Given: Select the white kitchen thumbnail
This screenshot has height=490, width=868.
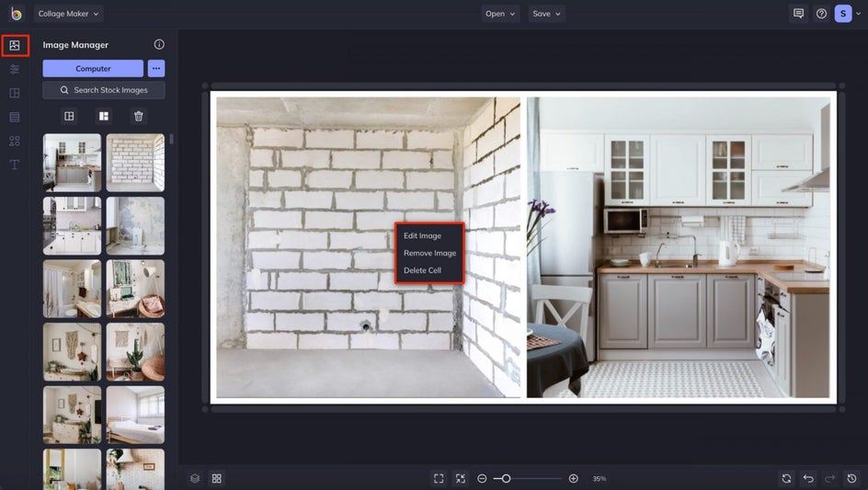Looking at the screenshot, I should pyautogui.click(x=72, y=162).
